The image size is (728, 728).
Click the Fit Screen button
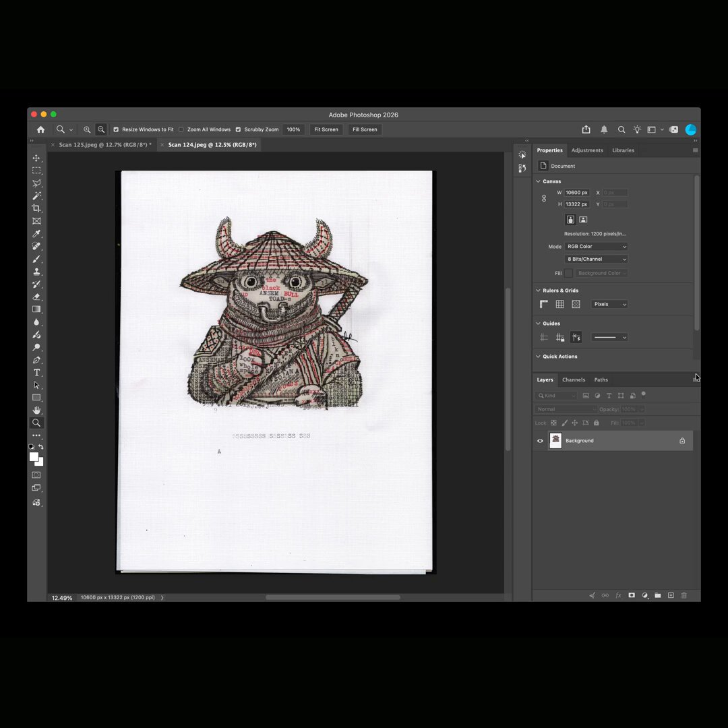point(326,129)
